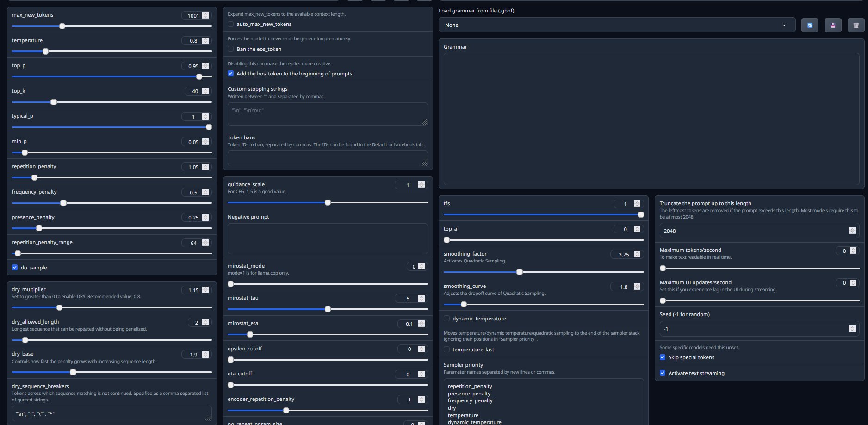Click the temperature slider handle

[x=45, y=51]
